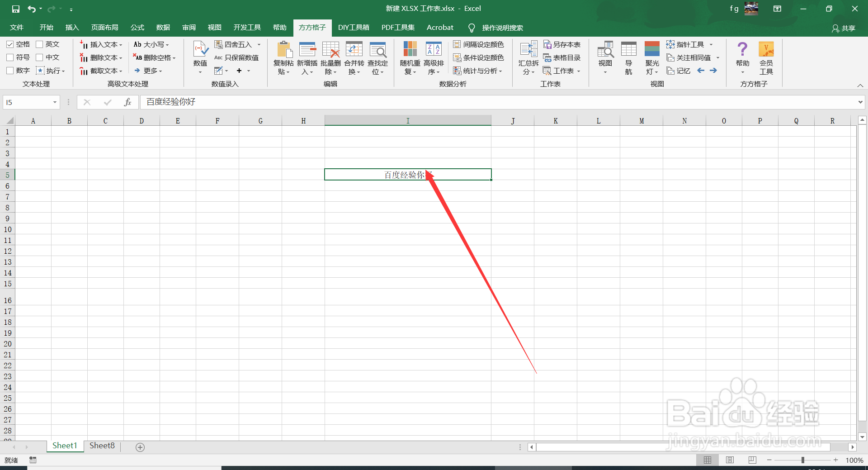Click the 批量删除 icon
The image size is (868, 470).
coord(331,49)
